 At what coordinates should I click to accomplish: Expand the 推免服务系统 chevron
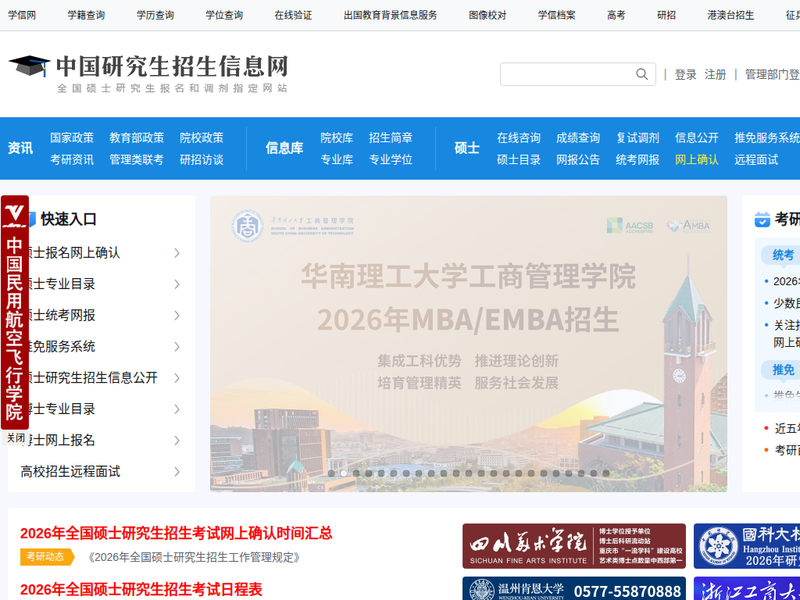click(177, 347)
